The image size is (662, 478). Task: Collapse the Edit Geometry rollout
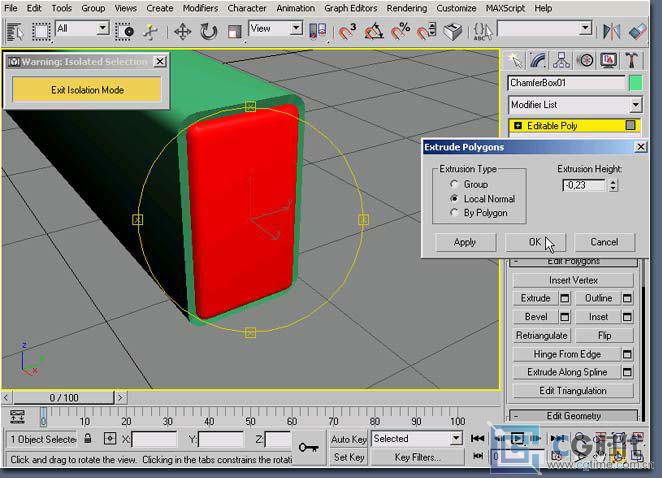574,416
